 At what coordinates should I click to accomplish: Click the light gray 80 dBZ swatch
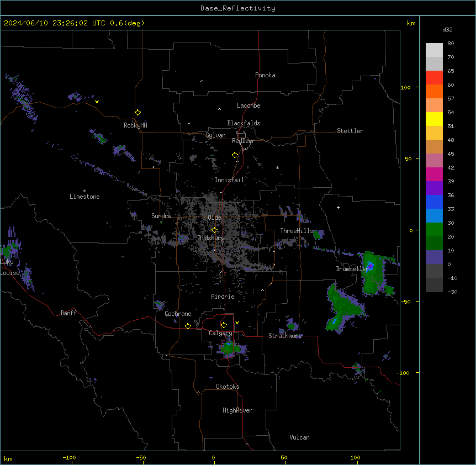(x=434, y=50)
